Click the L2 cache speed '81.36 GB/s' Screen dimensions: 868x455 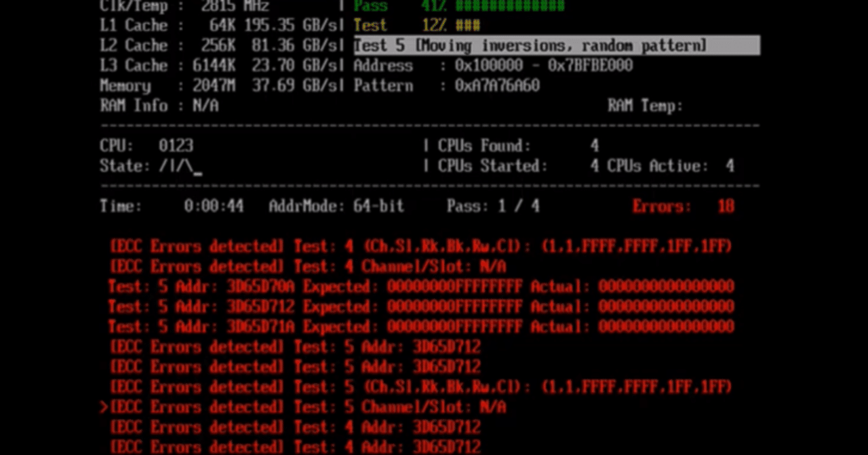(x=296, y=45)
